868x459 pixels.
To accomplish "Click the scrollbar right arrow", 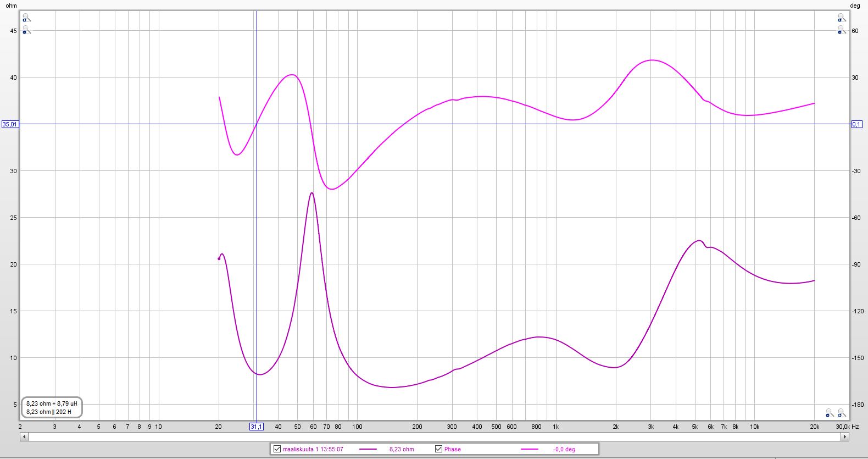I will 844,437.
